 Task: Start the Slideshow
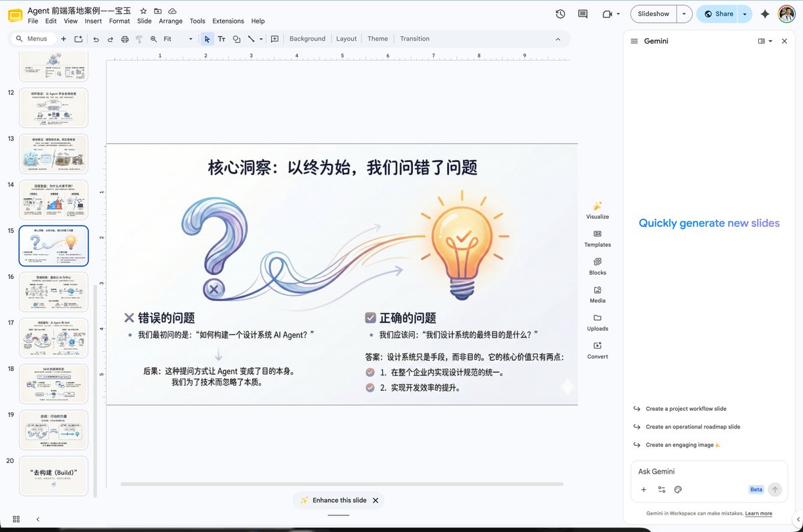(x=653, y=14)
